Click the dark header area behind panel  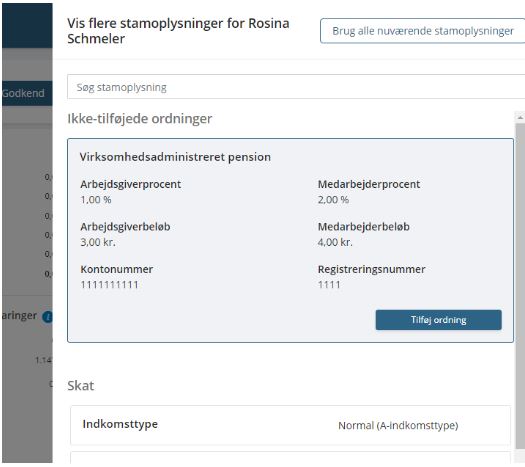point(27,26)
